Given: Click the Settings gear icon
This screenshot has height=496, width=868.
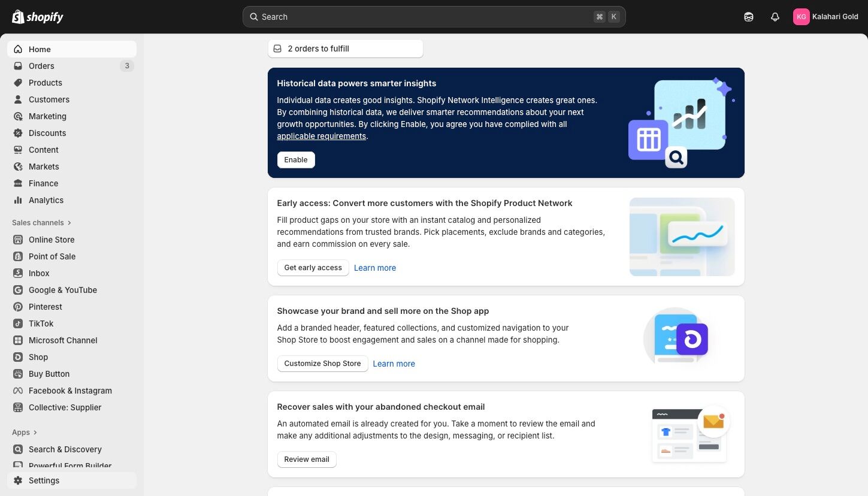Looking at the screenshot, I should pos(18,480).
